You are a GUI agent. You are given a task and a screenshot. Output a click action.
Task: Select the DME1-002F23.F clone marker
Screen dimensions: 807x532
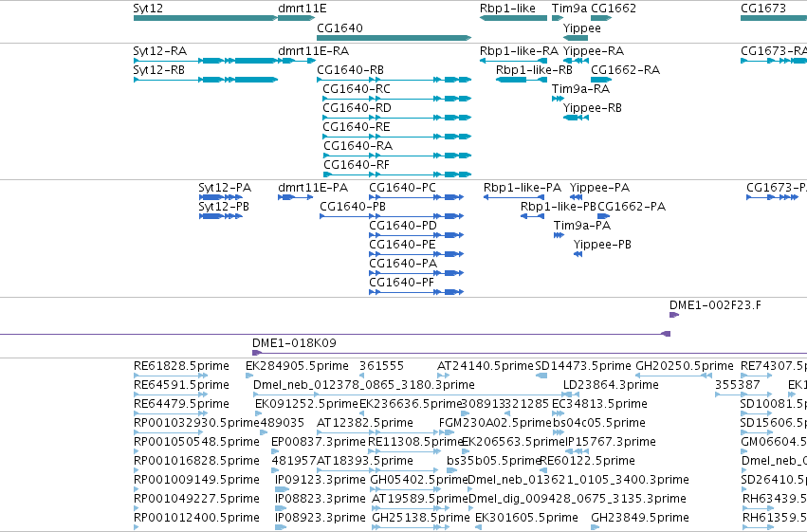tap(674, 315)
